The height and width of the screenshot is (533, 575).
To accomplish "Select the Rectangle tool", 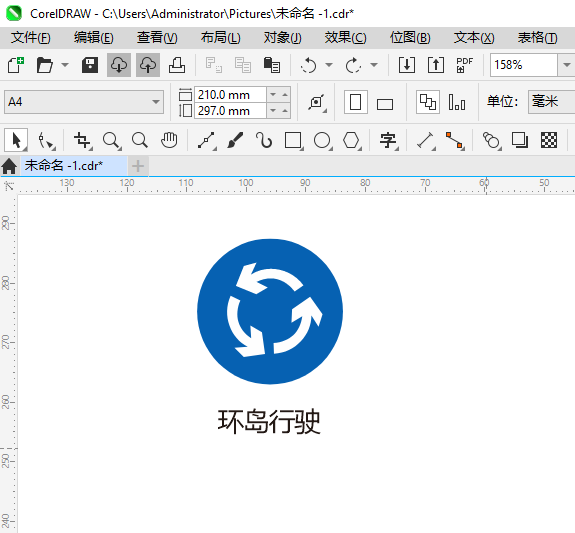I will [294, 140].
